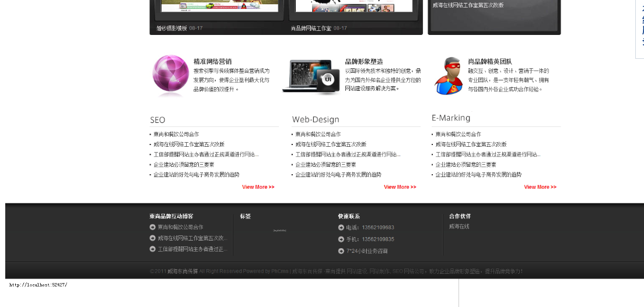
Task: Open 企业建站的好处与电子商务发展的趋势 in E-Marking list
Action: [478, 175]
